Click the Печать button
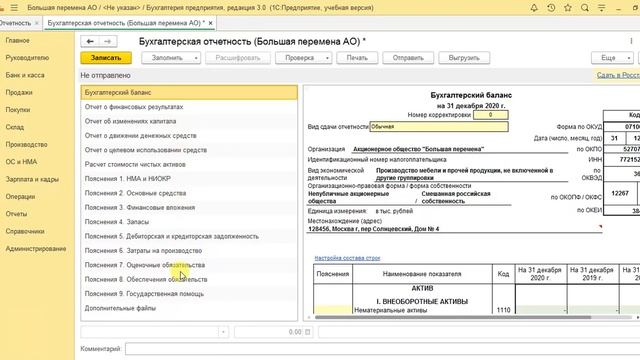Image resolution: width=640 pixels, height=360 pixels. (x=357, y=58)
